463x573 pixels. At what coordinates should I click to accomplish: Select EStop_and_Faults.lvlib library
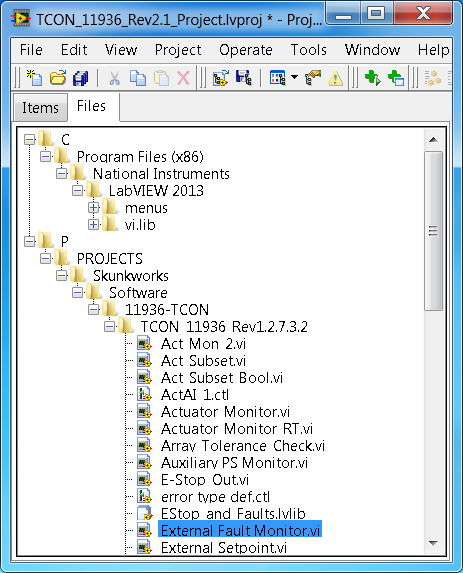coord(233,514)
